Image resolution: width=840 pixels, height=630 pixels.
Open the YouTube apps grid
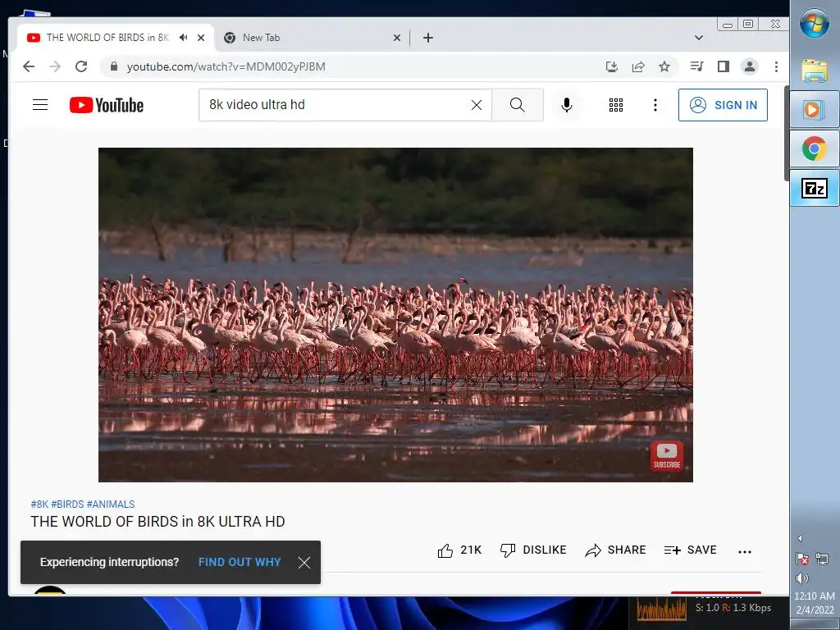coord(616,105)
